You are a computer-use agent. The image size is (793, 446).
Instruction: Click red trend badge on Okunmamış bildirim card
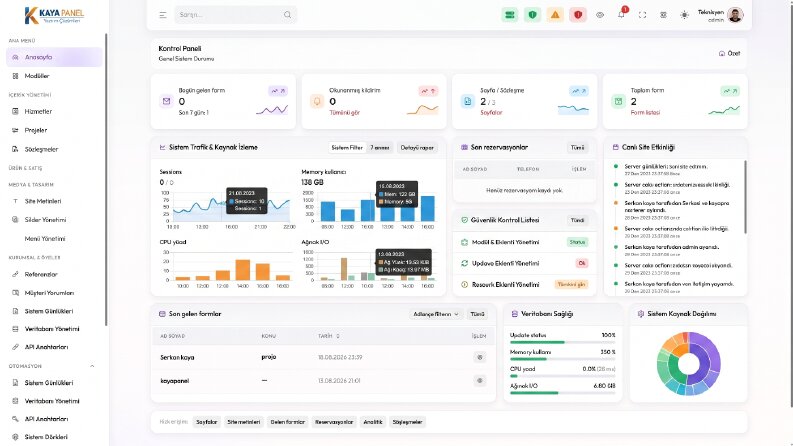[428, 91]
